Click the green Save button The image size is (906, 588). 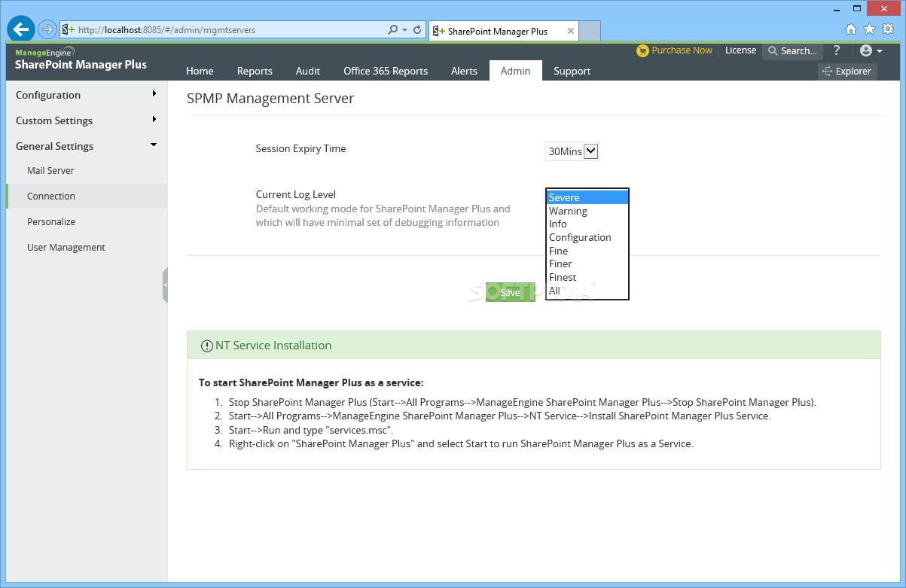510,292
